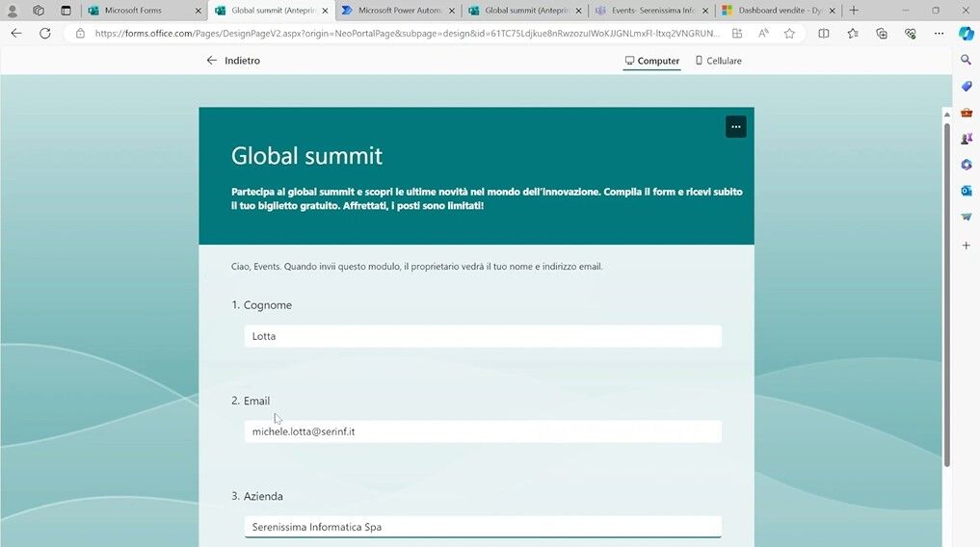Click the page vertical scrollbar
Screen dimensions: 980x547
(x=946, y=289)
